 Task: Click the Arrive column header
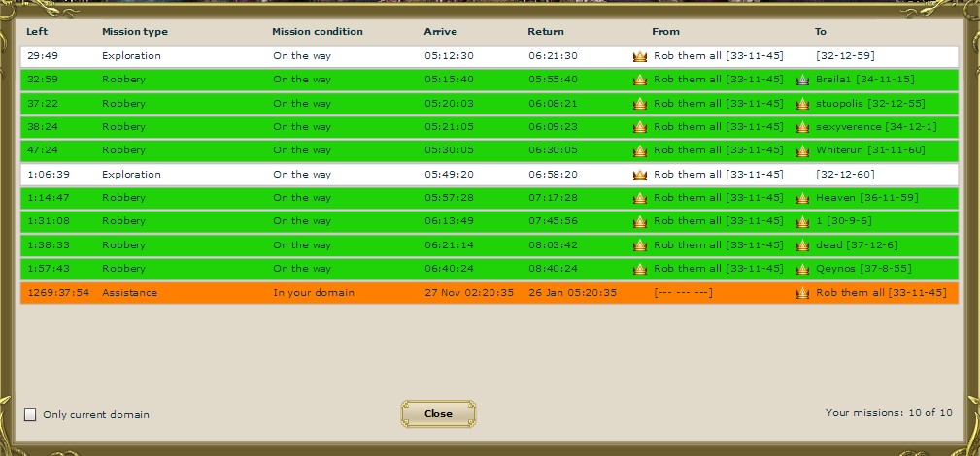pos(440,32)
